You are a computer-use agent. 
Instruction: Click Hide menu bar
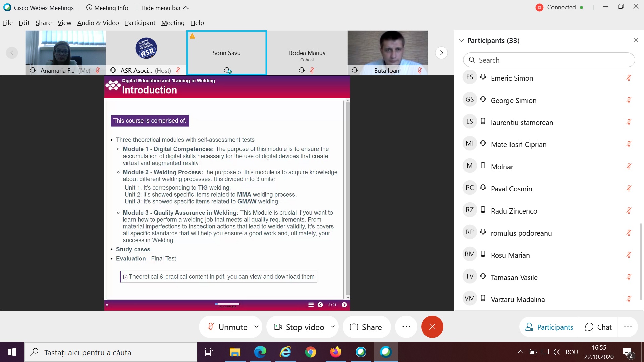tap(164, 8)
